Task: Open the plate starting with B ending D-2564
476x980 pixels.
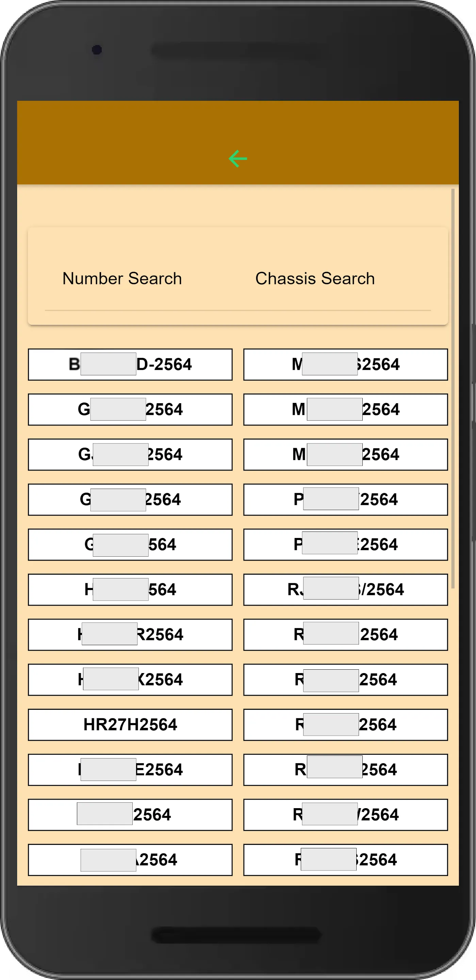Action: (130, 364)
